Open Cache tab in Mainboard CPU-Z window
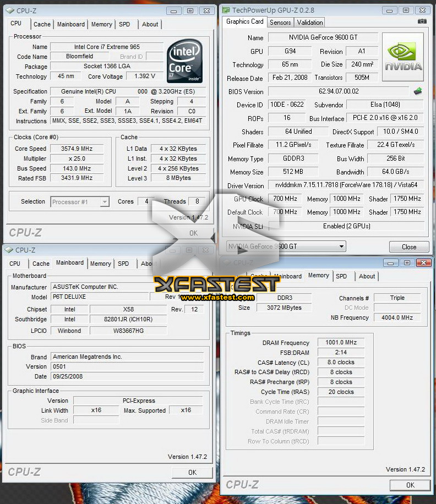 pyautogui.click(x=41, y=264)
